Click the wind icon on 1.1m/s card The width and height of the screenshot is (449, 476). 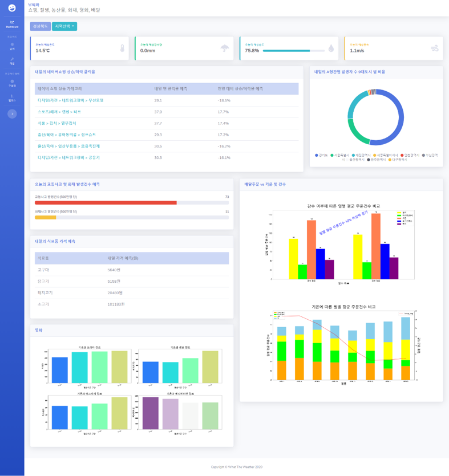(x=435, y=48)
